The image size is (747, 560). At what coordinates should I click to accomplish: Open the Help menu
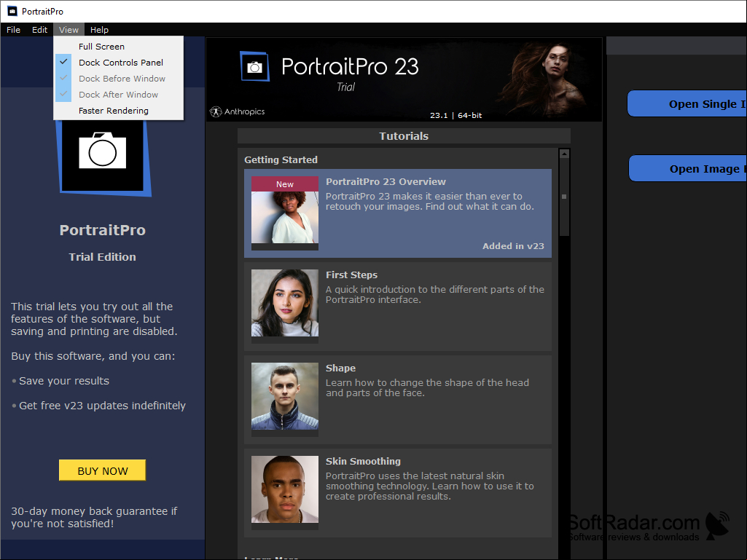[x=99, y=30]
